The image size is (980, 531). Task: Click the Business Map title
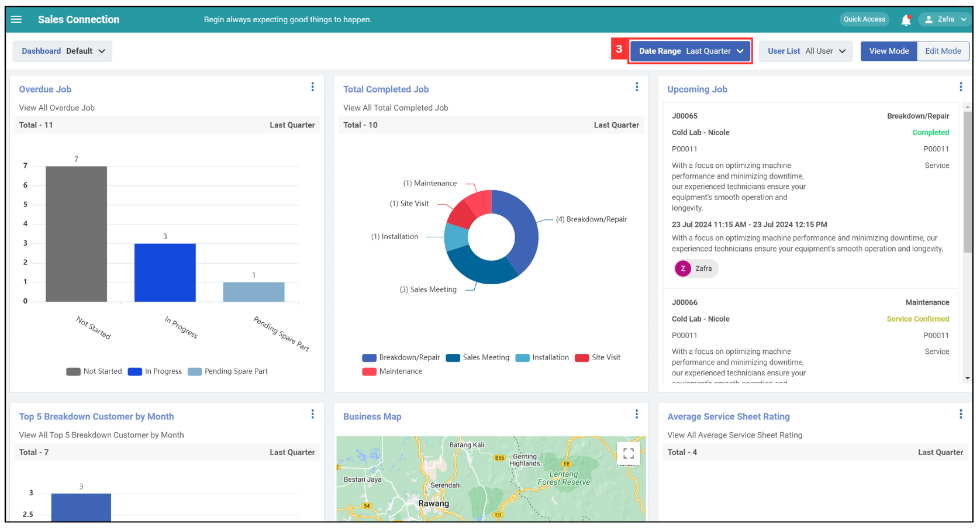pos(372,416)
